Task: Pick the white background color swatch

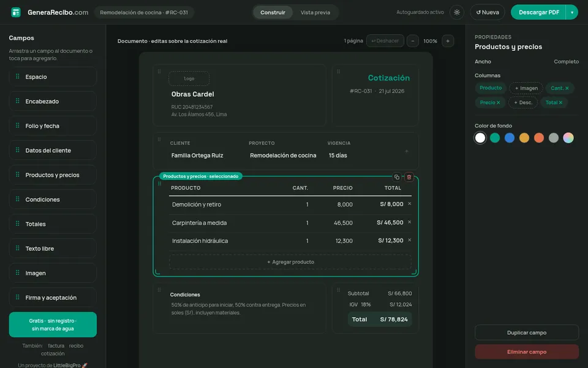Action: click(480, 138)
